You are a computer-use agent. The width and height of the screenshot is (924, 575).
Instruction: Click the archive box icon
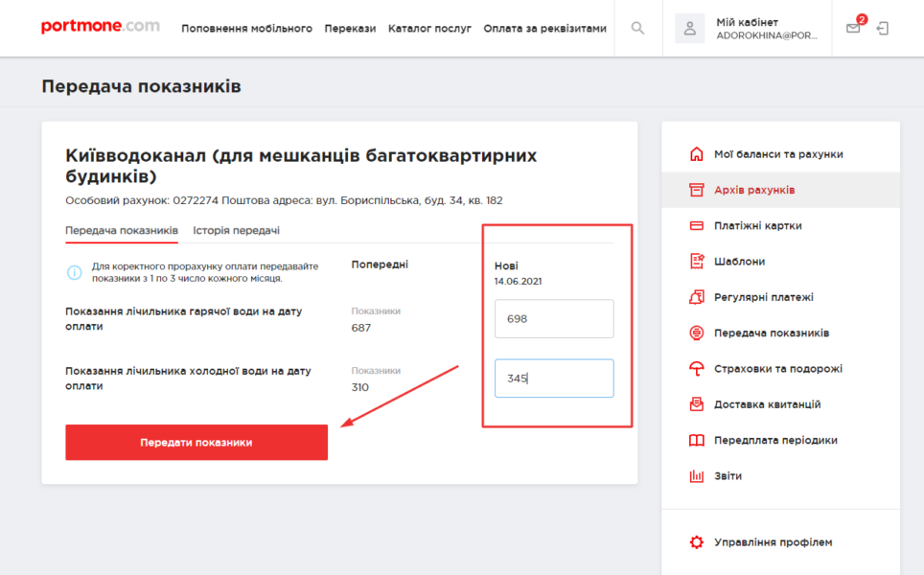pyautogui.click(x=697, y=190)
